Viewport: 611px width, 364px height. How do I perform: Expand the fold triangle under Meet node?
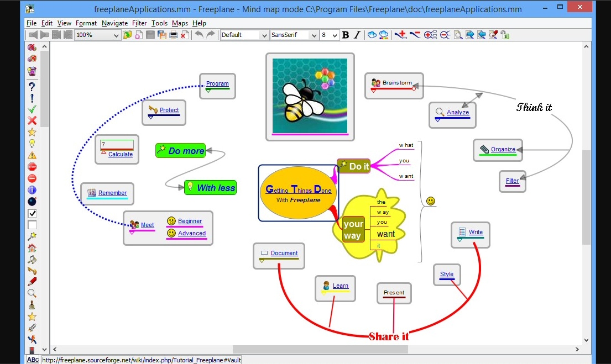pyautogui.click(x=132, y=232)
